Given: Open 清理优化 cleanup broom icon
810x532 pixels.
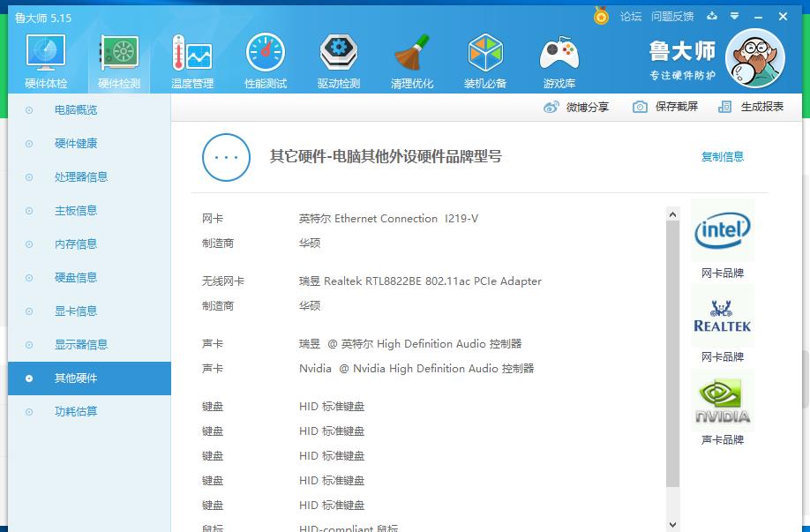Looking at the screenshot, I should [x=411, y=62].
